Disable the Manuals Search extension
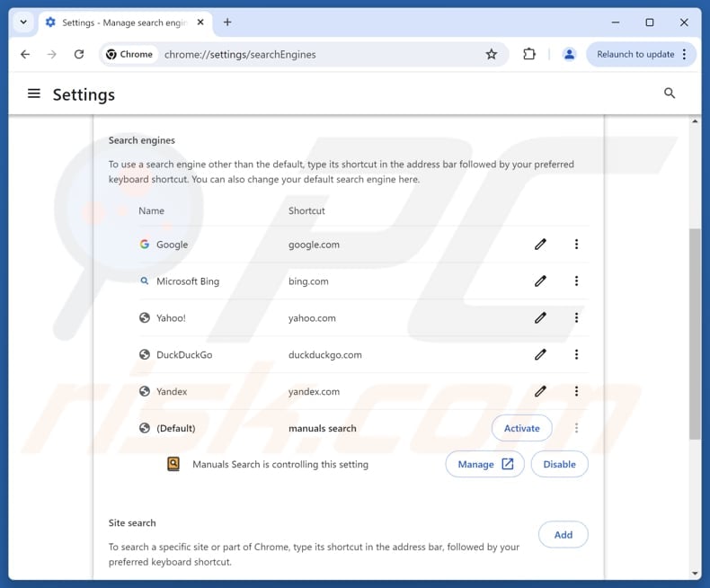710x588 pixels. coord(559,464)
